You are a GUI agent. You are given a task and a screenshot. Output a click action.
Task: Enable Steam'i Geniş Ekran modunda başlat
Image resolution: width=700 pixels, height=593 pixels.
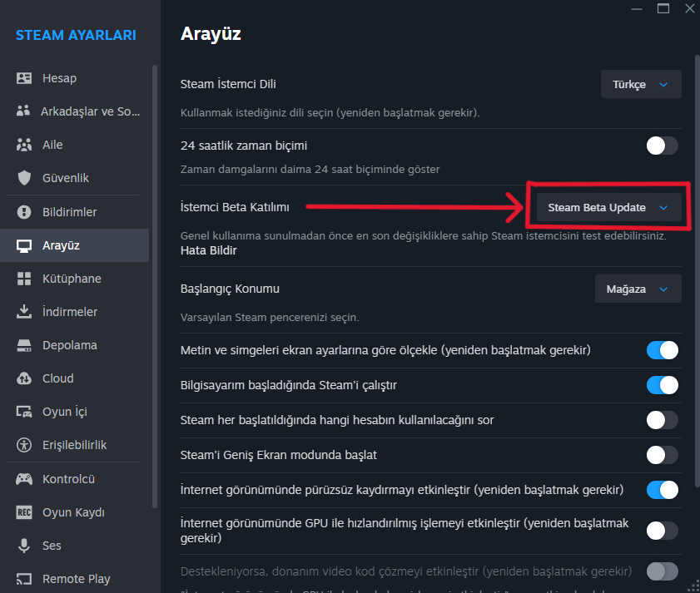coord(662,455)
